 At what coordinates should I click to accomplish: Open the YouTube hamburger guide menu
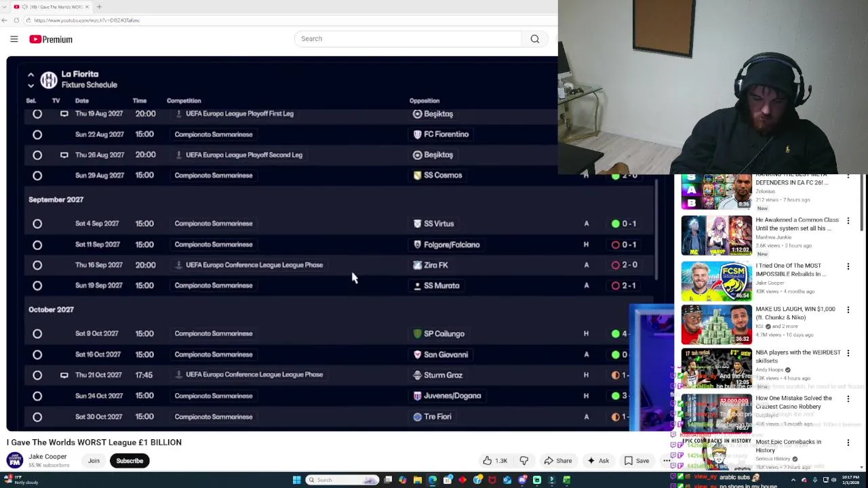(14, 39)
